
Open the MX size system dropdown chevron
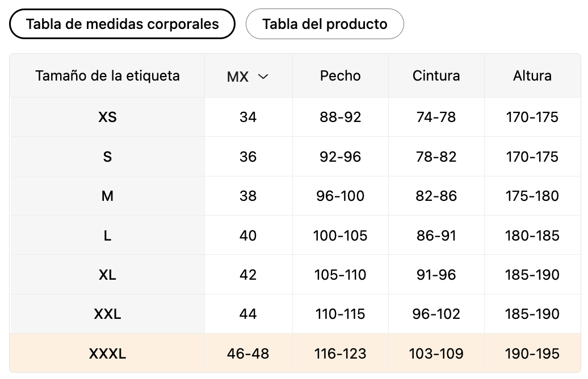click(263, 77)
